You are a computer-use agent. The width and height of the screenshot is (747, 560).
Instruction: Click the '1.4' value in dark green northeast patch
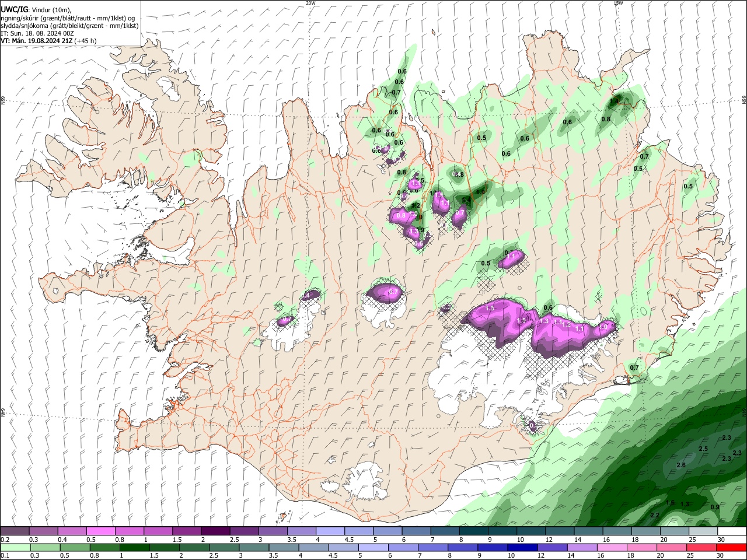click(614, 101)
